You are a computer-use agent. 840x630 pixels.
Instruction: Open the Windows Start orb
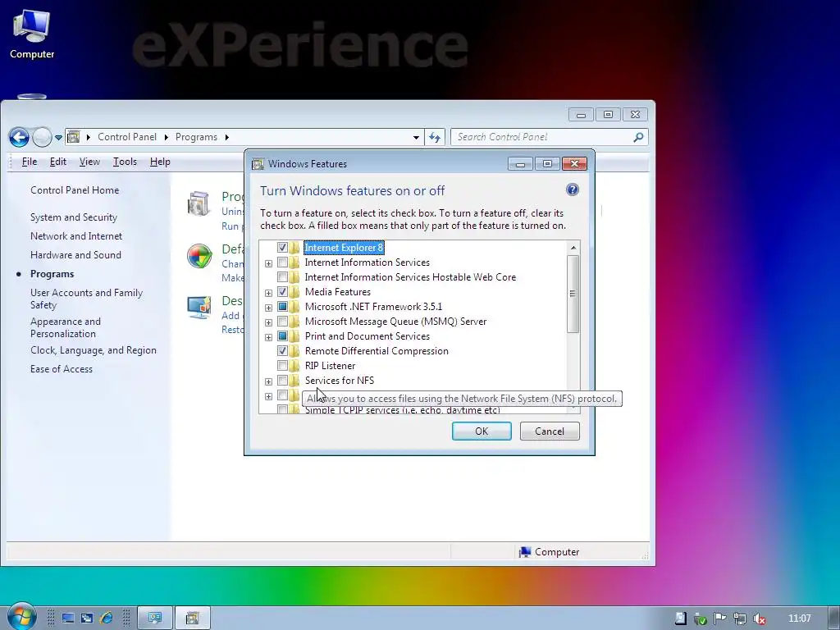click(x=22, y=617)
